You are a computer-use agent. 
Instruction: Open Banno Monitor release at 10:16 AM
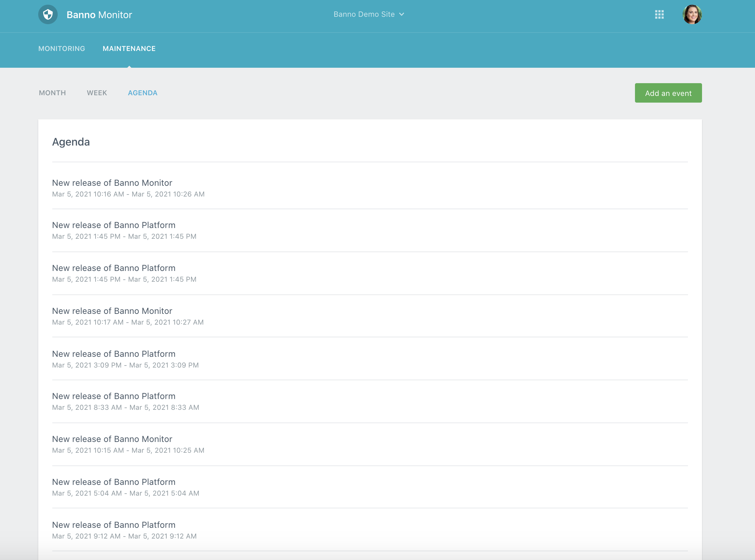[x=112, y=183]
